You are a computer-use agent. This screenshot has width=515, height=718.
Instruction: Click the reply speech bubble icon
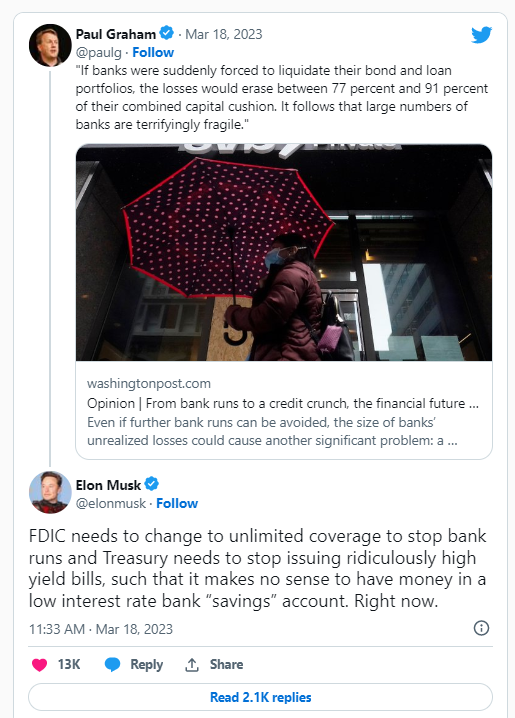(112, 664)
